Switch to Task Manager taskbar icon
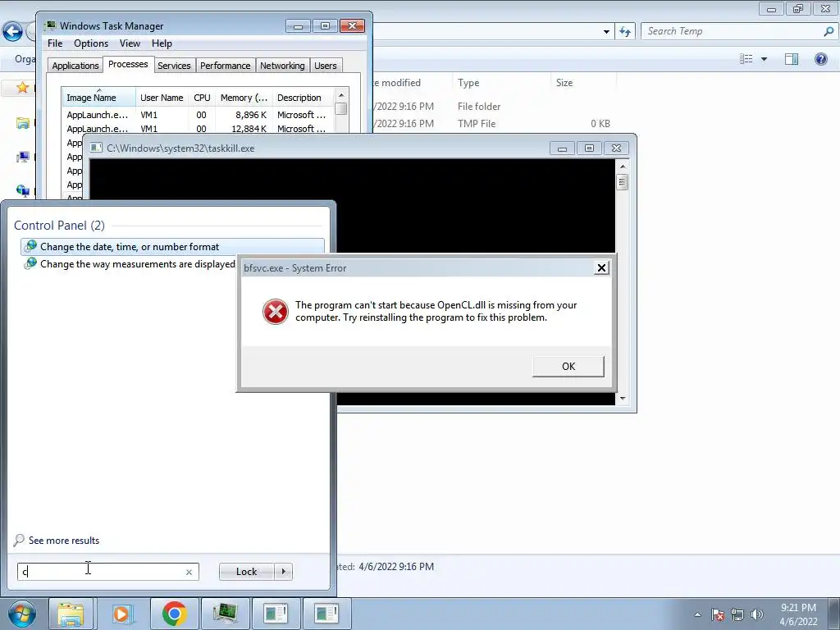This screenshot has width=840, height=630. [226, 614]
